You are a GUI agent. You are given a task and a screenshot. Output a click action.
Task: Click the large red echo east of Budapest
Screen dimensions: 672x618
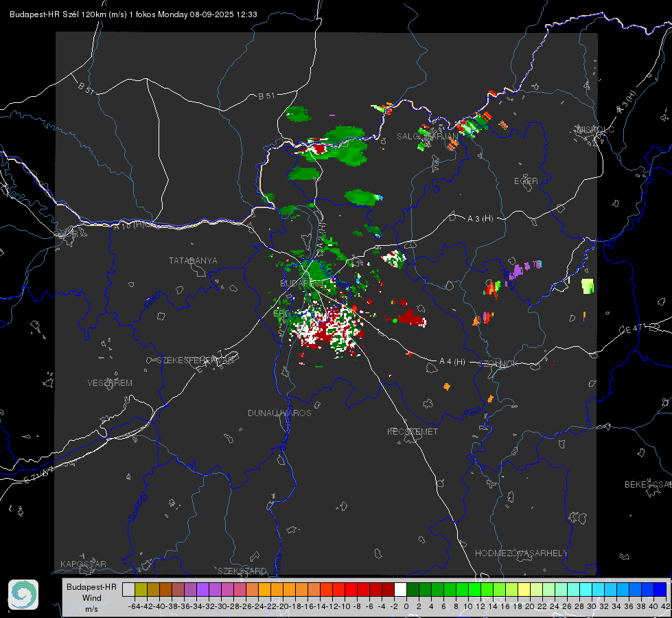pyautogui.click(x=411, y=318)
